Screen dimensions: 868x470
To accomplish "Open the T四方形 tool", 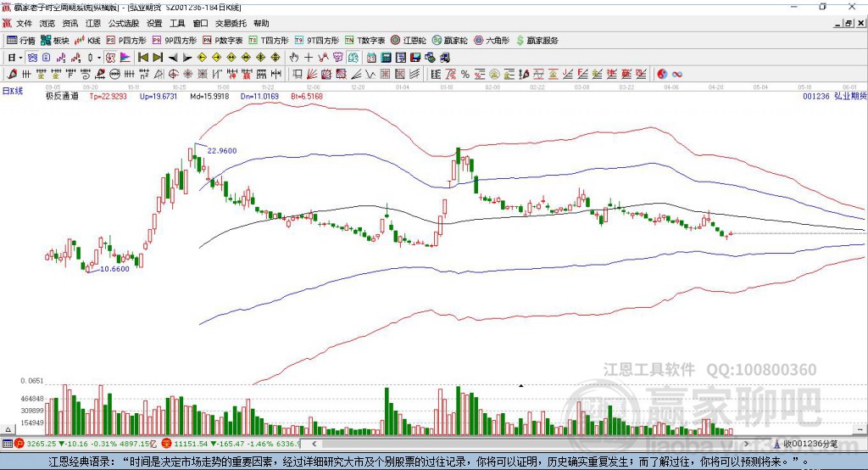I will click(269, 41).
